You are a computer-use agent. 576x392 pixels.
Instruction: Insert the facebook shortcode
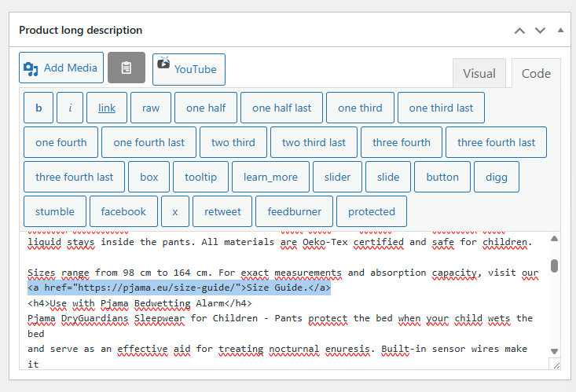coord(123,211)
